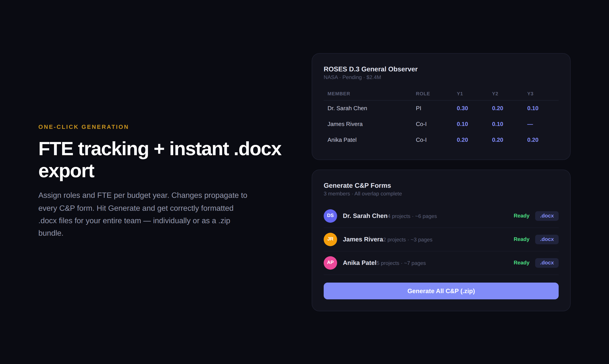Click the ROLE column header
Image resolution: width=609 pixels, height=364 pixels.
pyautogui.click(x=423, y=94)
